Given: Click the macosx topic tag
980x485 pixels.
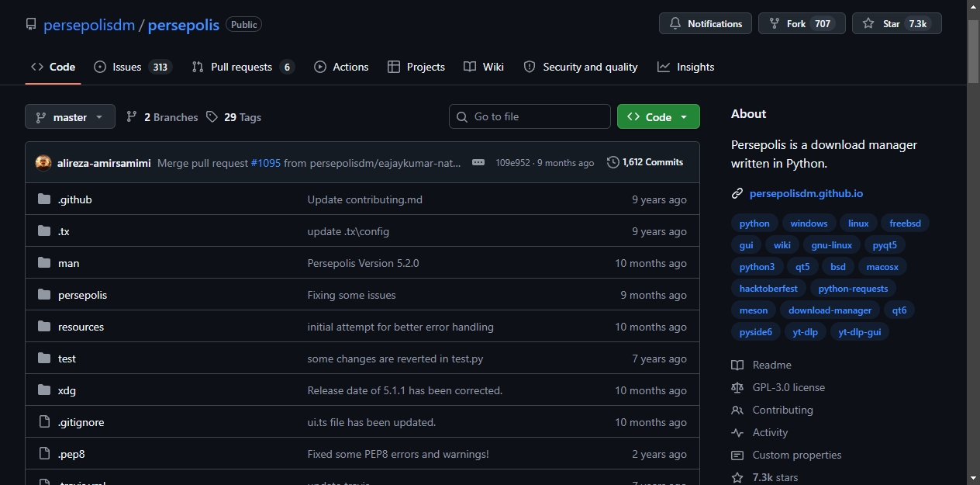Looking at the screenshot, I should coord(882,267).
